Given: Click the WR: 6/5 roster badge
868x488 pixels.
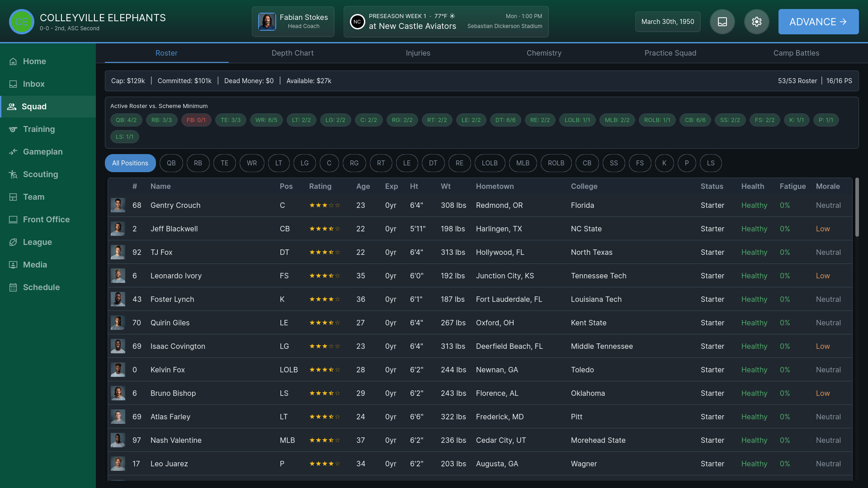Looking at the screenshot, I should (x=266, y=120).
